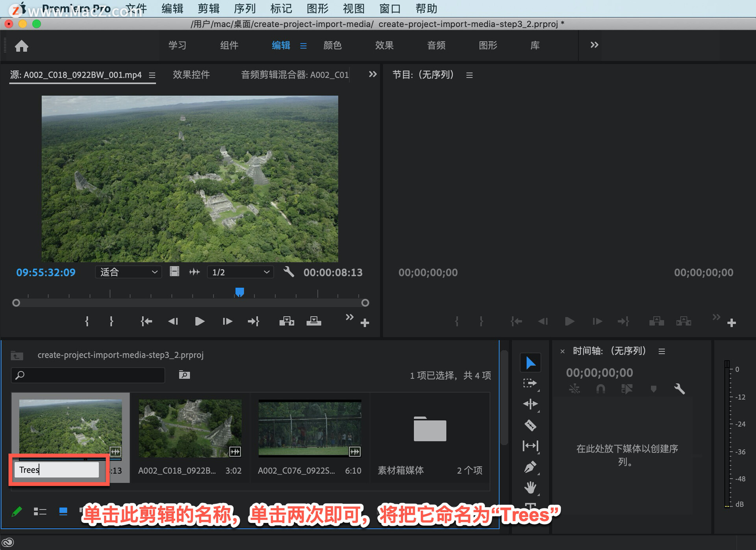Open the 剪辑 menu
The width and height of the screenshot is (756, 550).
(x=209, y=9)
